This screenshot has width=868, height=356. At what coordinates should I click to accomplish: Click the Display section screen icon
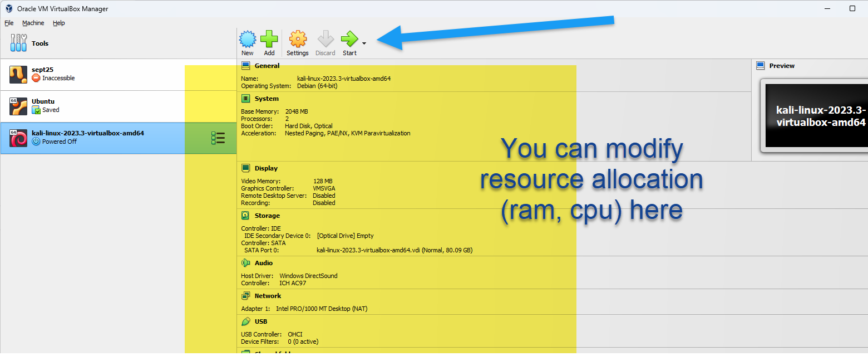point(246,168)
